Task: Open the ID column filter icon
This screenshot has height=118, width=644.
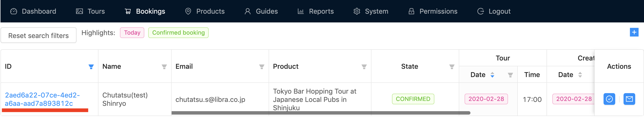Action: click(x=91, y=67)
